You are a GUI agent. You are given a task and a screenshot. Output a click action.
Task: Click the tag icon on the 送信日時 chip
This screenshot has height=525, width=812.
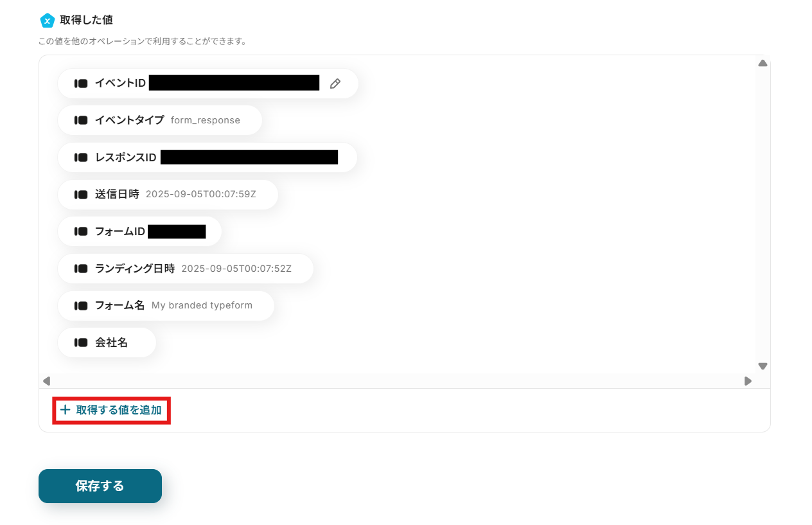[x=81, y=195]
